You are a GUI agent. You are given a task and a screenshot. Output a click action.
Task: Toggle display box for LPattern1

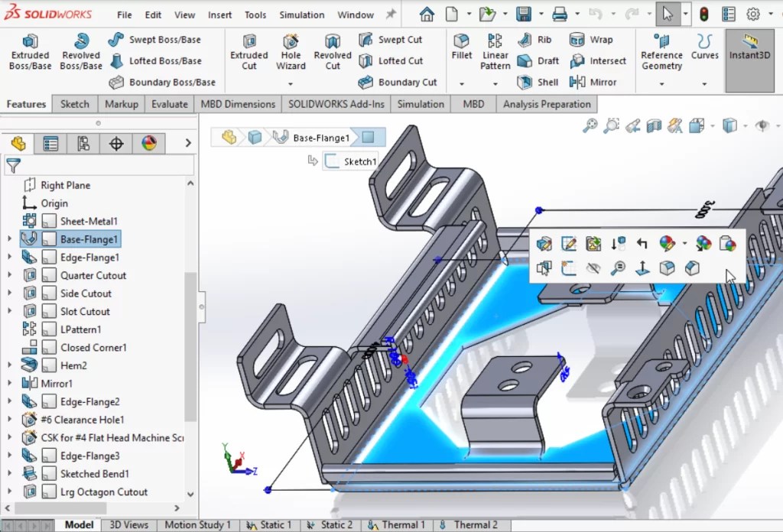click(49, 329)
